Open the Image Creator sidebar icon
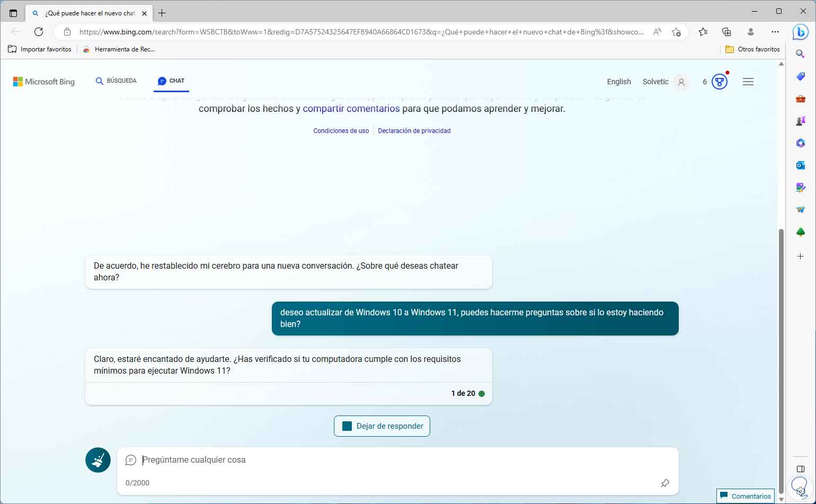Screen dimensions: 816x504 point(801,188)
